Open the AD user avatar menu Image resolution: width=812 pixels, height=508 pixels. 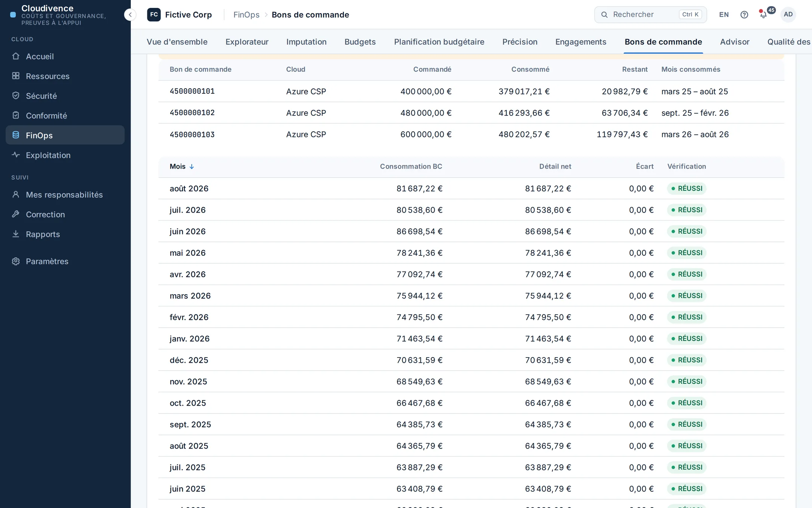click(788, 15)
